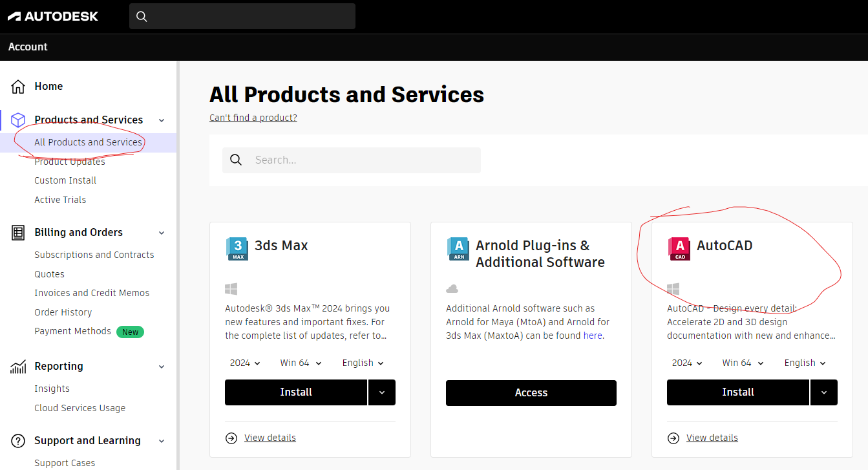
Task: Click the Reporting chart icon in sidebar
Action: [x=17, y=366]
